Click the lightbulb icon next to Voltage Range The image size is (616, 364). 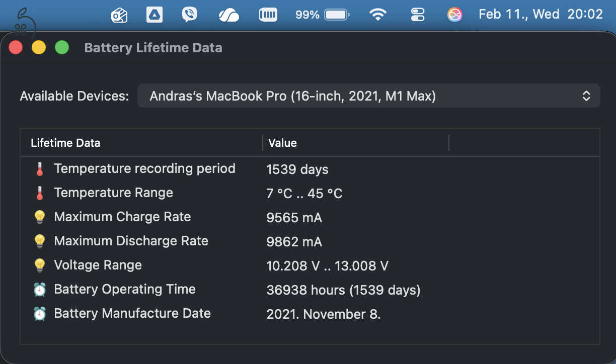(40, 265)
